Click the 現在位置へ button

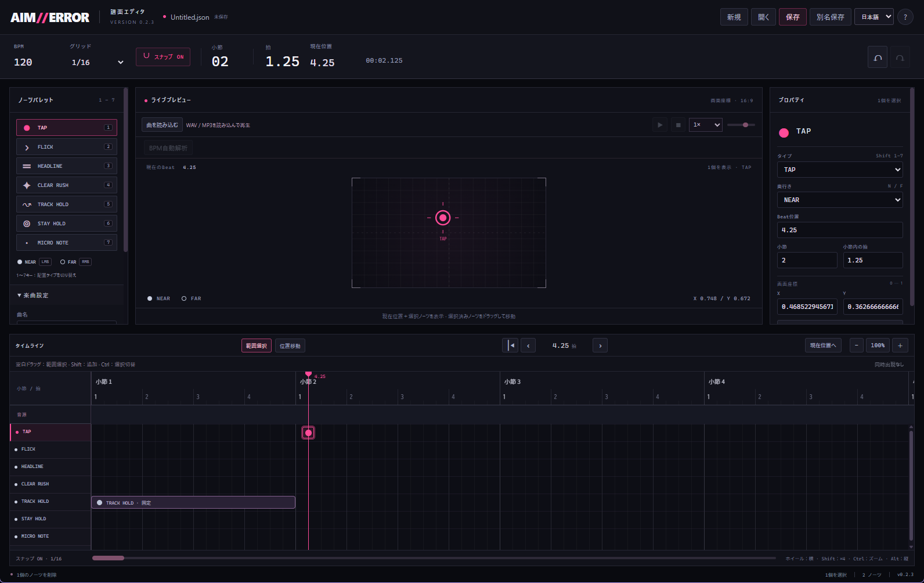pyautogui.click(x=823, y=346)
